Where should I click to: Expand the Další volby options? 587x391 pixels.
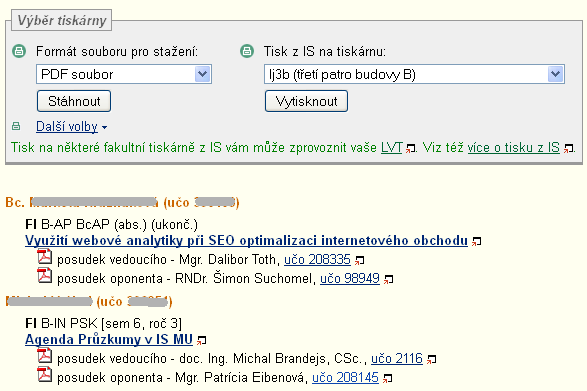(71, 127)
